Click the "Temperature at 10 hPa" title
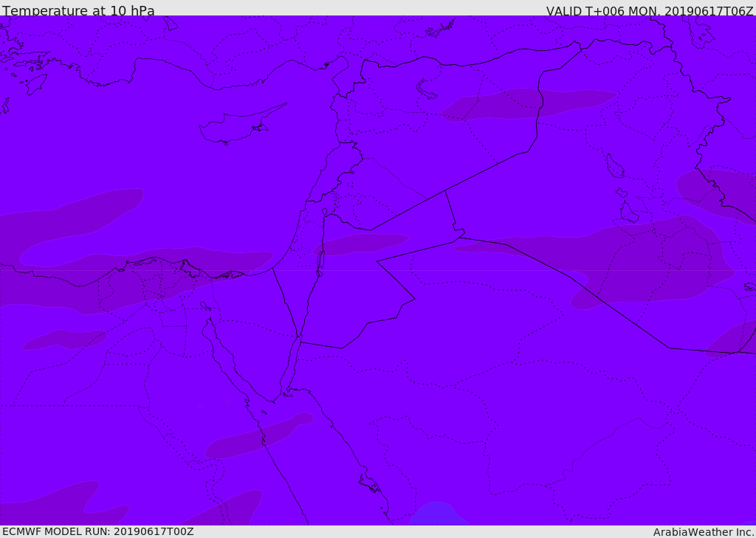This screenshot has width=756, height=538. [78, 11]
